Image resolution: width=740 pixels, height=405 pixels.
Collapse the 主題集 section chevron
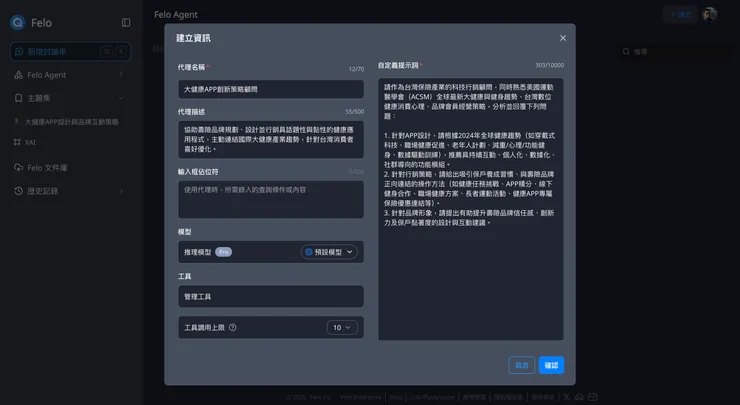121,98
